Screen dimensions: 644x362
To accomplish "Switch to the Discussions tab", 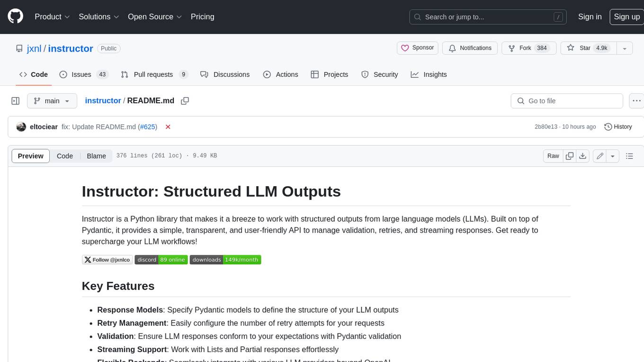I will click(225, 74).
